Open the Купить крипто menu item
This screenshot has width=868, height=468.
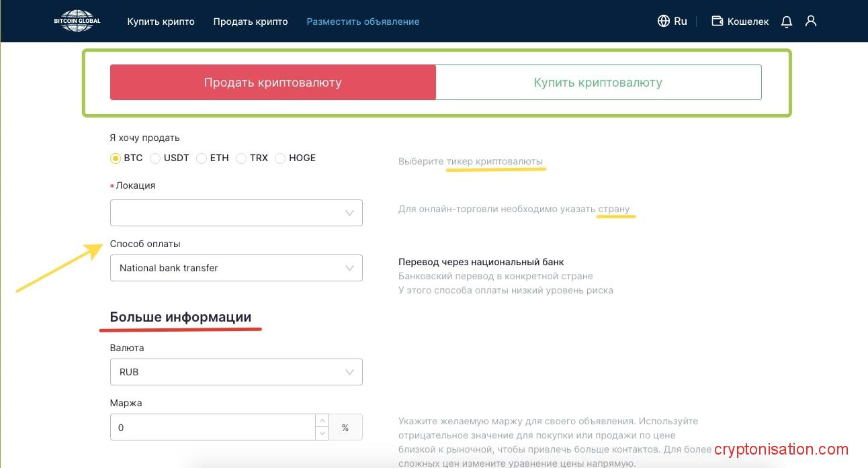[x=161, y=21]
